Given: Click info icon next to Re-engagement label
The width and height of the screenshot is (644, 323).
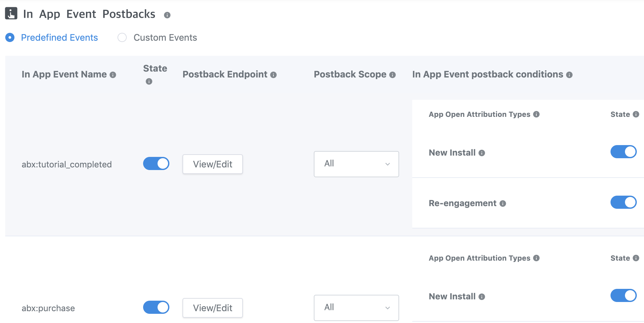Looking at the screenshot, I should coord(503,204).
